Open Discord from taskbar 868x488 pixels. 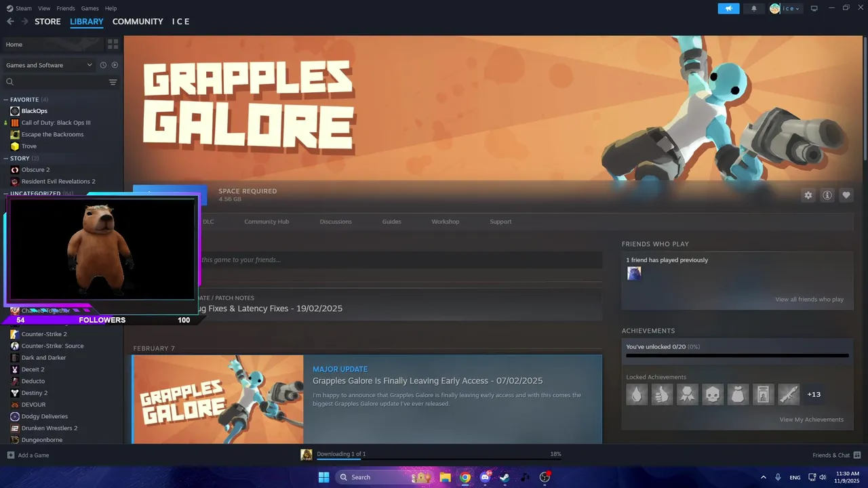(x=485, y=477)
